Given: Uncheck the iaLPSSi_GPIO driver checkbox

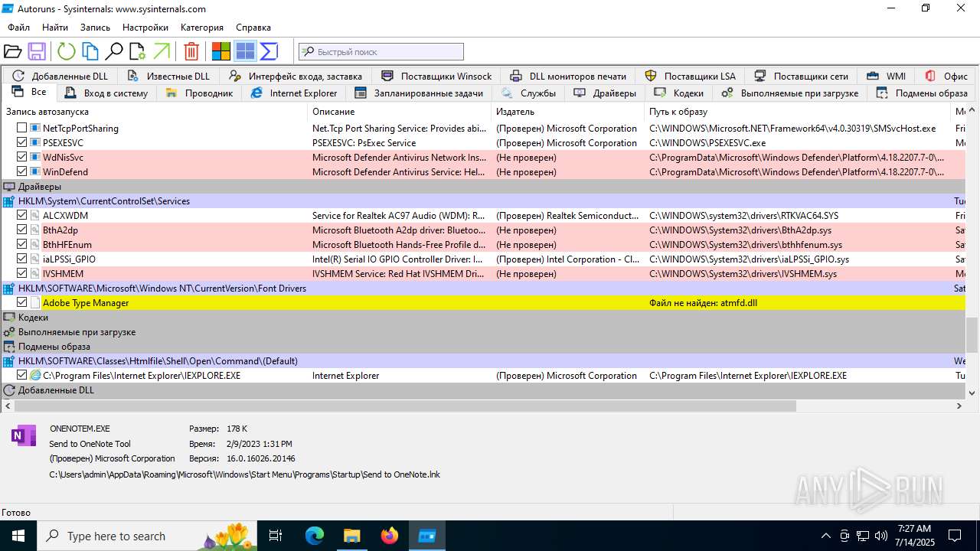Looking at the screenshot, I should click(x=22, y=259).
